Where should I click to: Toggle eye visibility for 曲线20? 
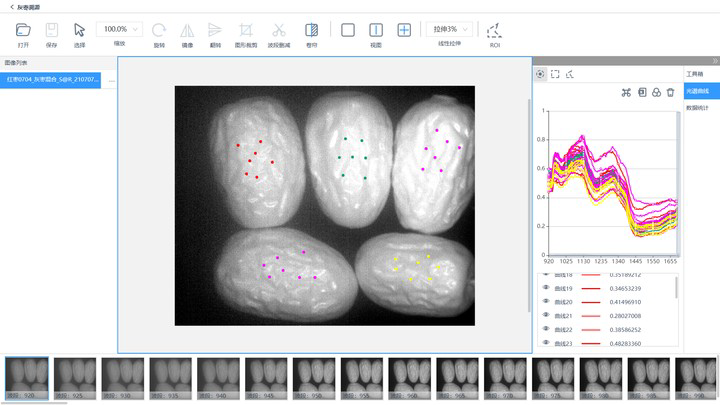pyautogui.click(x=546, y=301)
